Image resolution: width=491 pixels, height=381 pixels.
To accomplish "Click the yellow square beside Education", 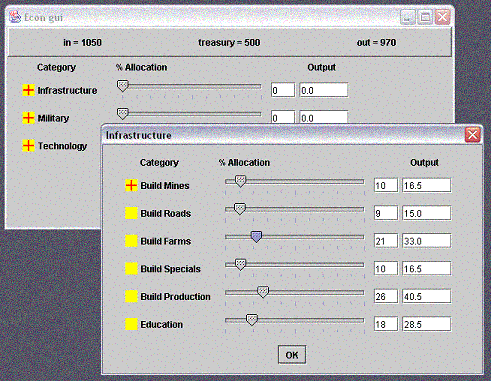I will [131, 324].
